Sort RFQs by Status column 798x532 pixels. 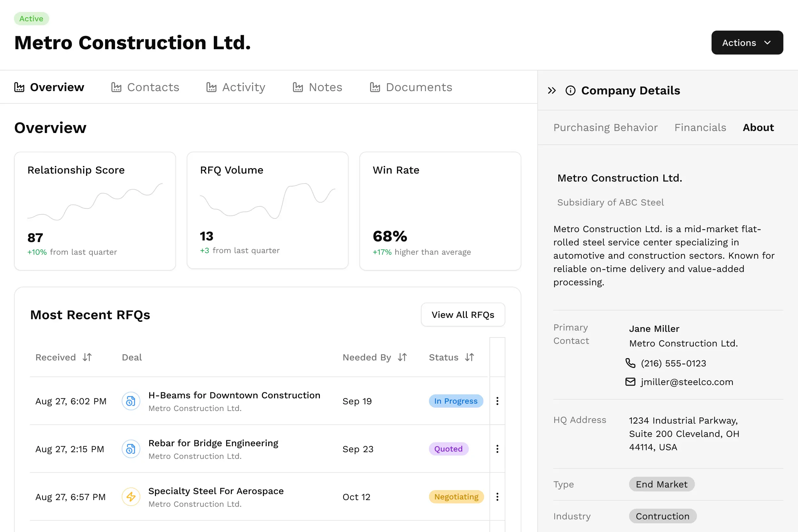click(x=469, y=357)
